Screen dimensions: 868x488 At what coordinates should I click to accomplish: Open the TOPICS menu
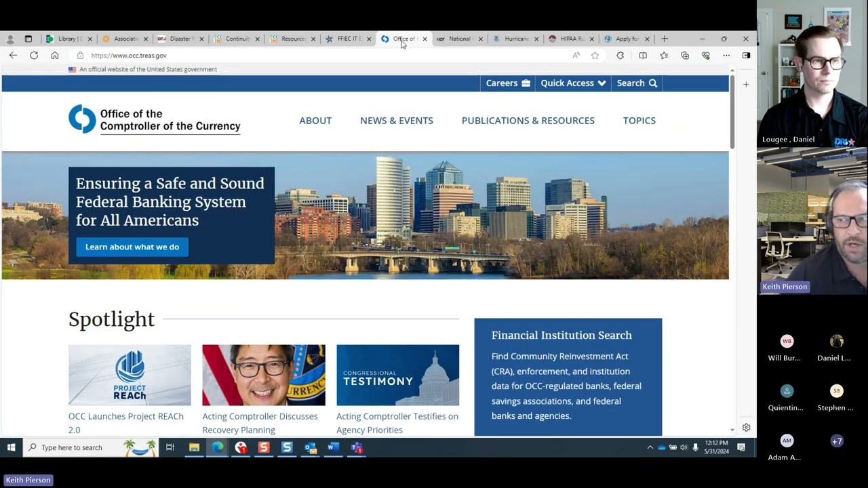pos(639,121)
